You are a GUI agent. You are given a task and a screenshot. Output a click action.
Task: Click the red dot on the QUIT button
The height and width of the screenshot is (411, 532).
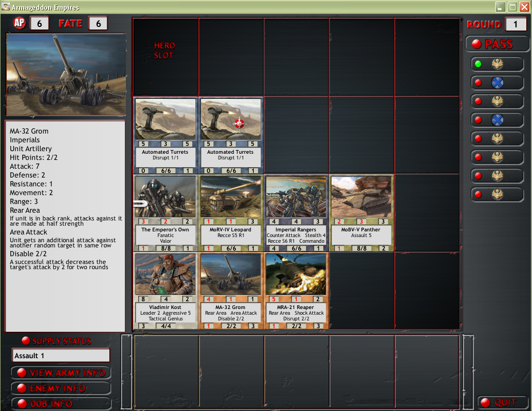tap(485, 403)
